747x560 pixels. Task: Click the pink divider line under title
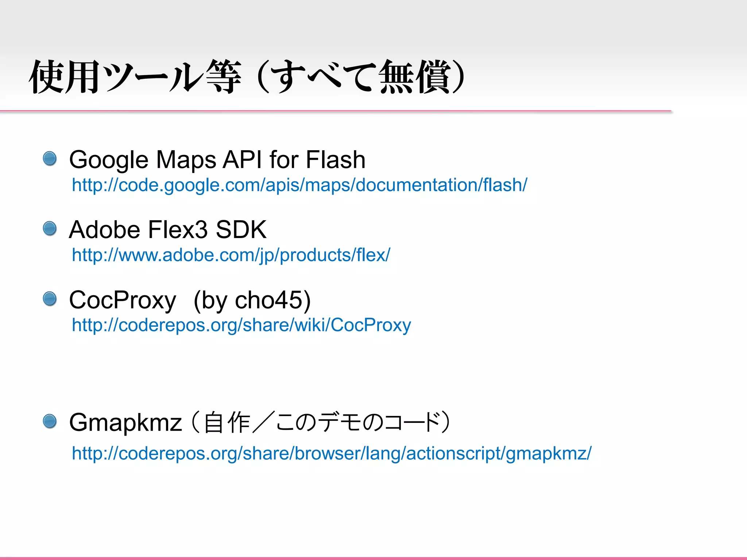[x=336, y=111]
